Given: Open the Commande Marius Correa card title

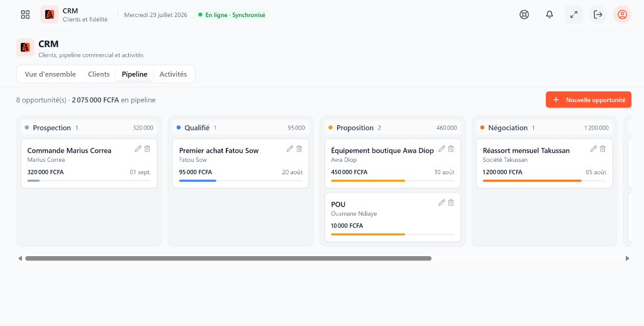Looking at the screenshot, I should coord(69,150).
